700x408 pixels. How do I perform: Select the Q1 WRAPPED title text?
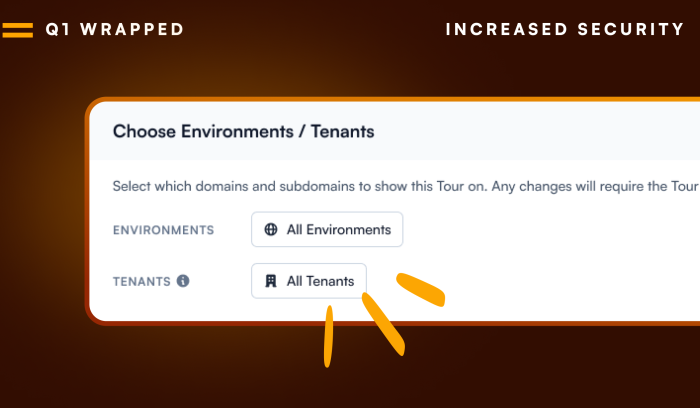click(x=115, y=29)
